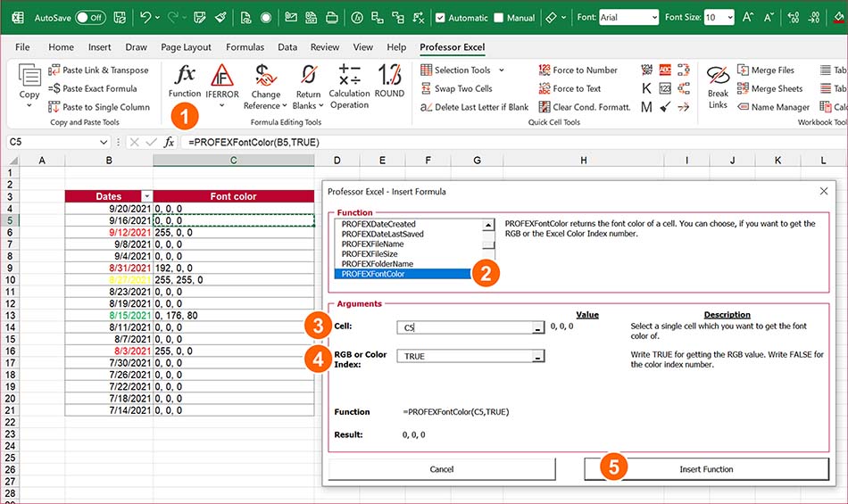Click the fx Insert Function icon in the formula bar
The height and width of the screenshot is (504, 848).
click(169, 142)
